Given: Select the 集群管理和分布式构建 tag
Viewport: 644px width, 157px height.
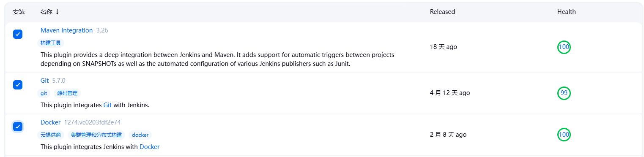Looking at the screenshot, I should point(96,135).
